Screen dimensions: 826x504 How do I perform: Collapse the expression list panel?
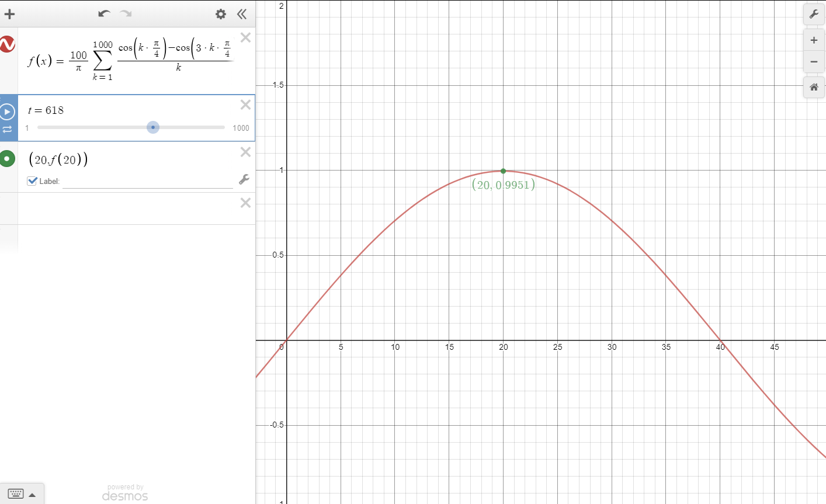[242, 14]
